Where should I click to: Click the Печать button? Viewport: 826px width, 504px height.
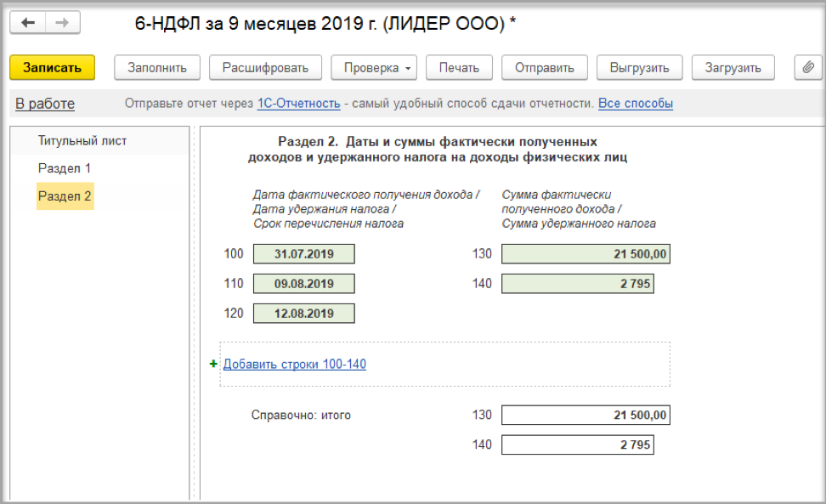[x=460, y=67]
